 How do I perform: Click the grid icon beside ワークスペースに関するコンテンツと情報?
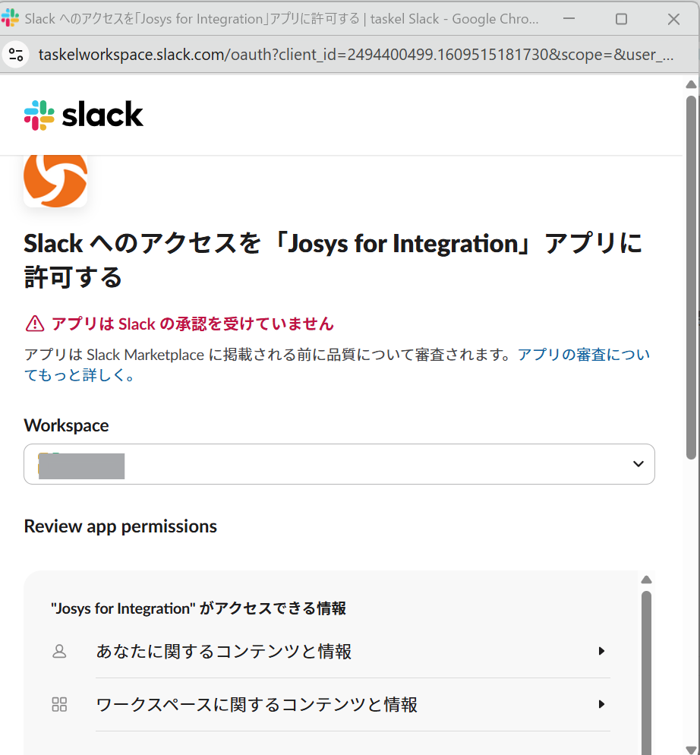(59, 704)
